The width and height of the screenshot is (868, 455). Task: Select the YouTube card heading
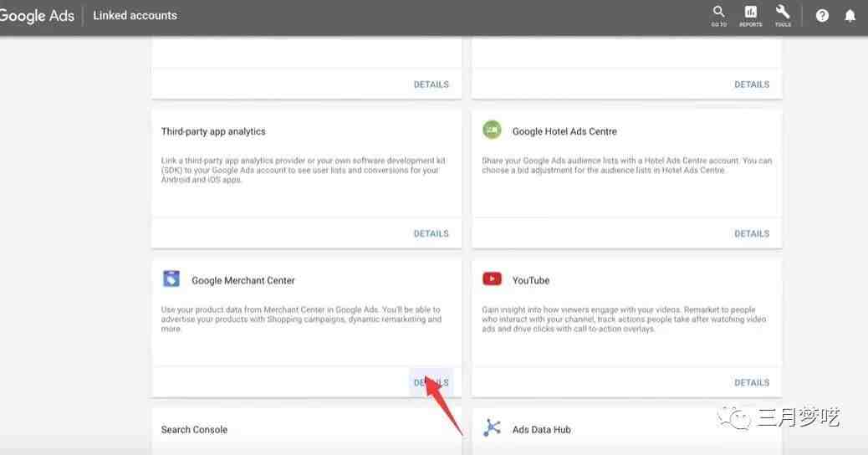tap(530, 281)
